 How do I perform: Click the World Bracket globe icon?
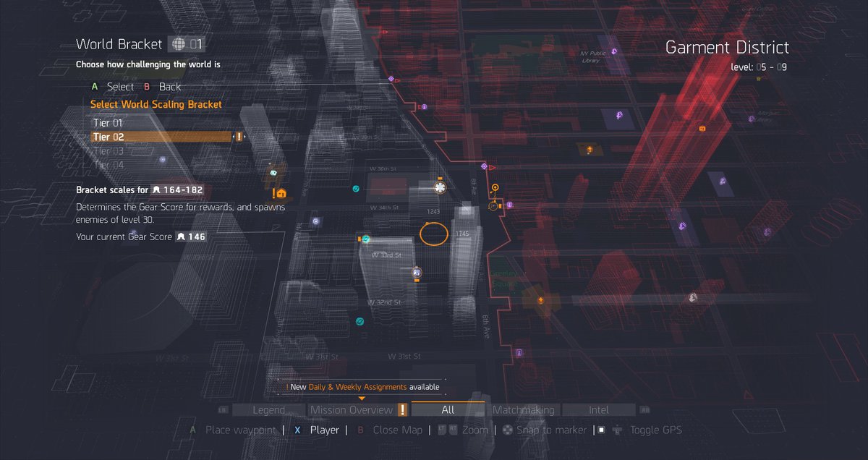click(179, 45)
